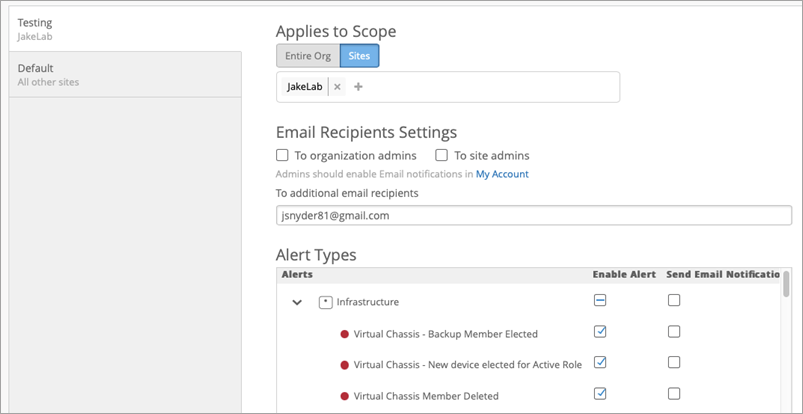This screenshot has width=803, height=414.
Task: Disable alert for Backup Member Elected
Action: 600,332
